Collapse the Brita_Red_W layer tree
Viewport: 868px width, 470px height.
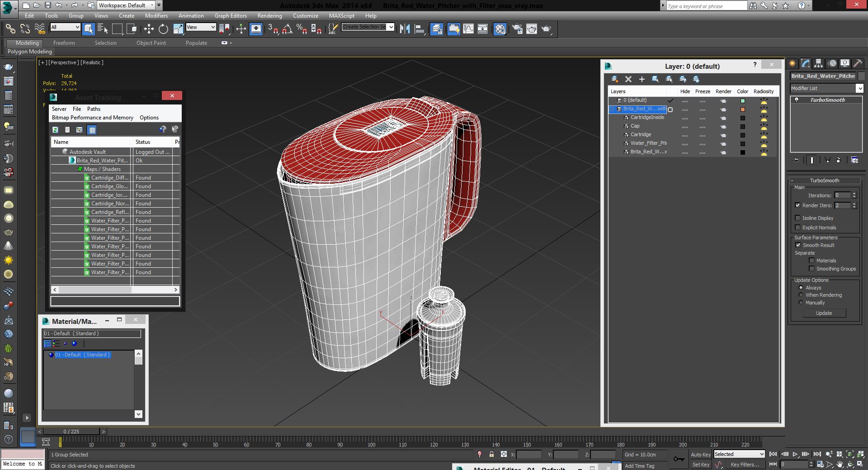tap(612, 109)
